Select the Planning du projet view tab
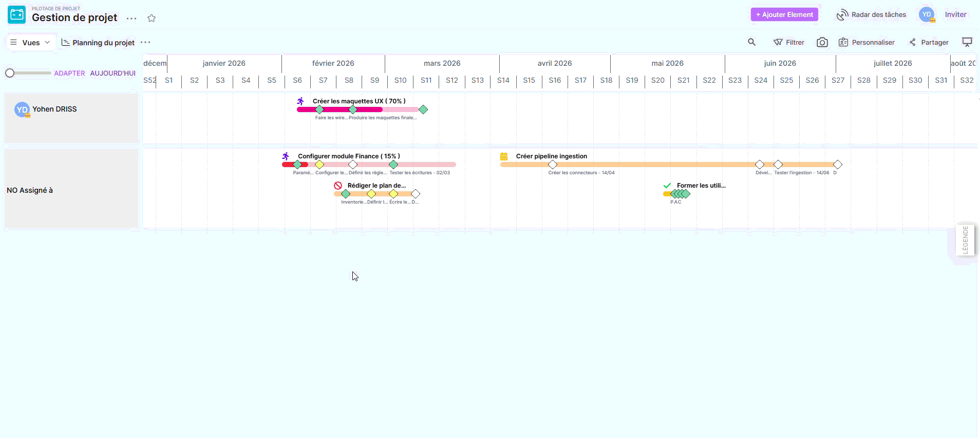 [x=98, y=43]
